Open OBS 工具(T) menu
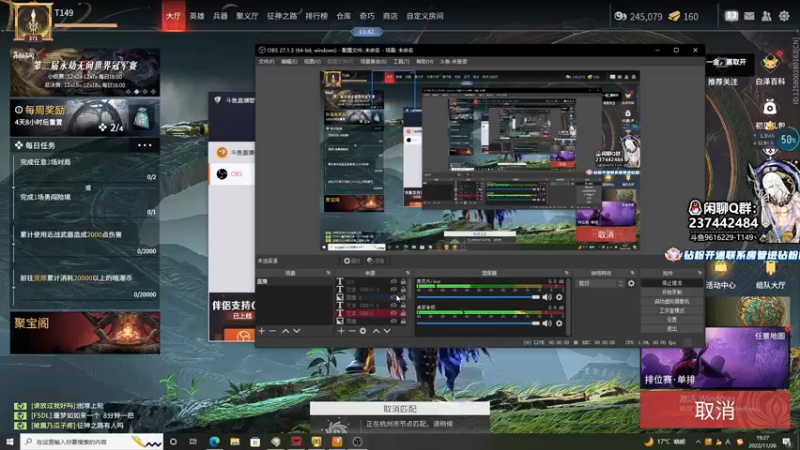Image resolution: width=800 pixels, height=450 pixels. 401,62
